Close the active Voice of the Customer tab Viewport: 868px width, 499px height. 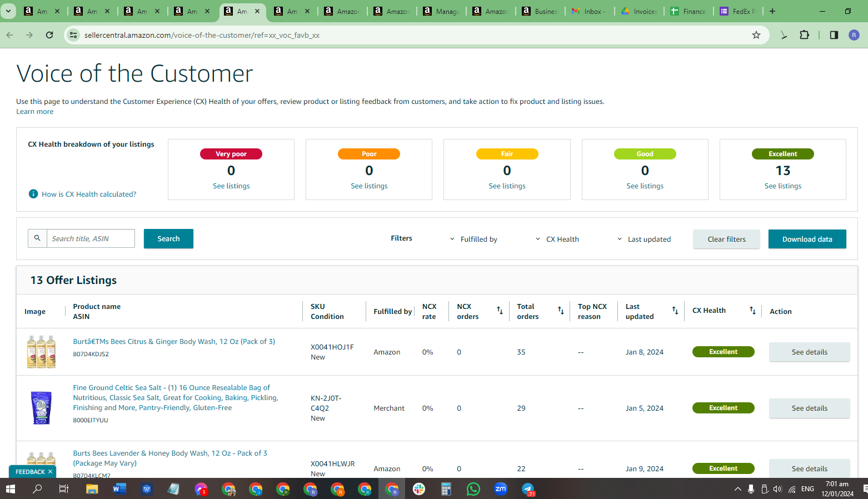[x=257, y=11]
